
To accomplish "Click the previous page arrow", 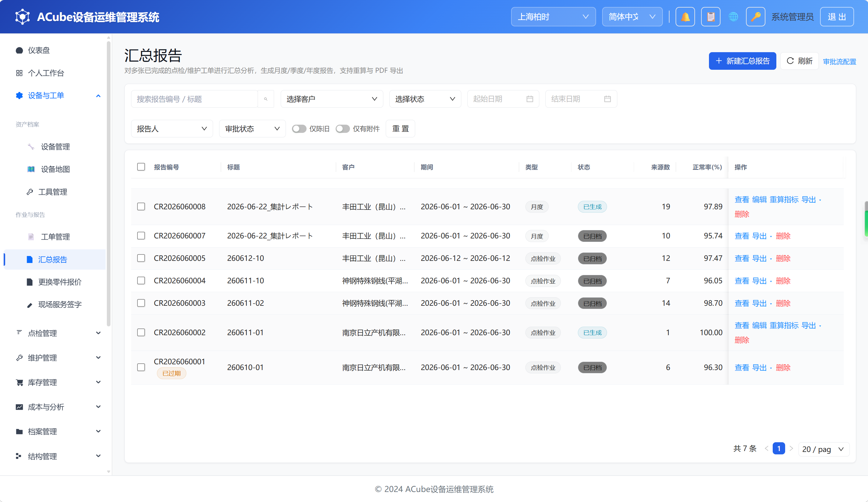I will pyautogui.click(x=766, y=448).
